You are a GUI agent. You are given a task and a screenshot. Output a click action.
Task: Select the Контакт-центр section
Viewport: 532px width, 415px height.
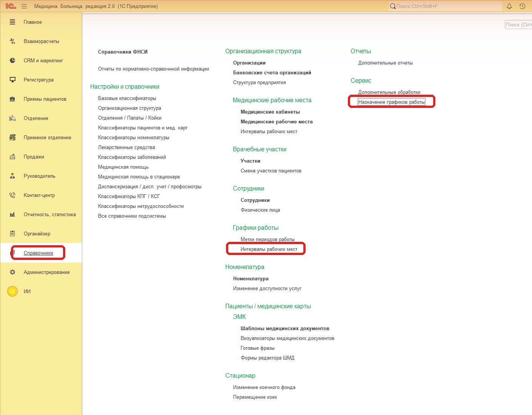click(x=39, y=195)
